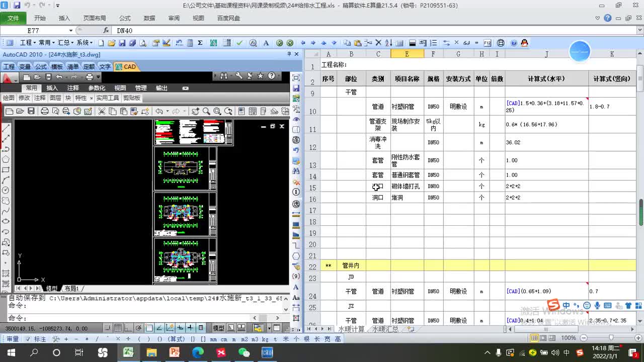Open PowerPoint from the Windows taskbar
The height and width of the screenshot is (362, 644).
pos(175,352)
